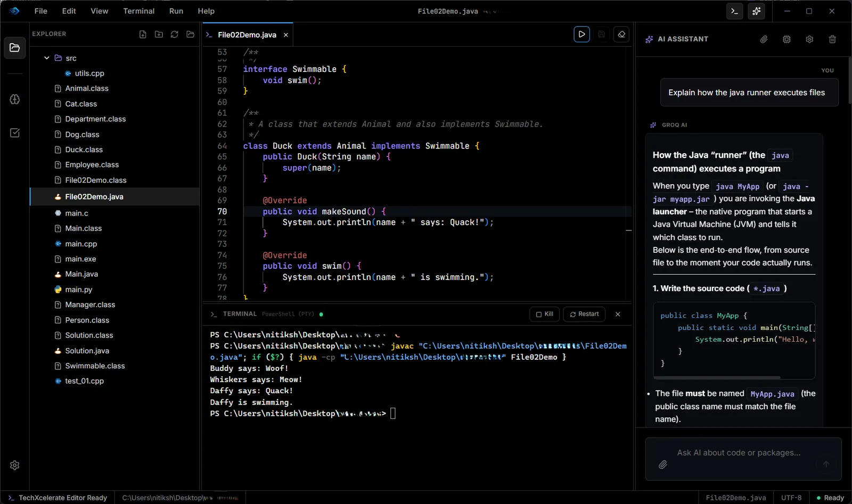Click the Kill terminal button
This screenshot has height=504, width=852.
pos(544,314)
